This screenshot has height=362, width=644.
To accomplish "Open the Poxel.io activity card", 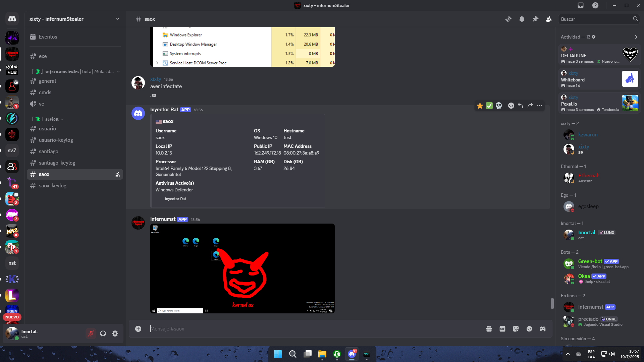I will (x=600, y=103).
